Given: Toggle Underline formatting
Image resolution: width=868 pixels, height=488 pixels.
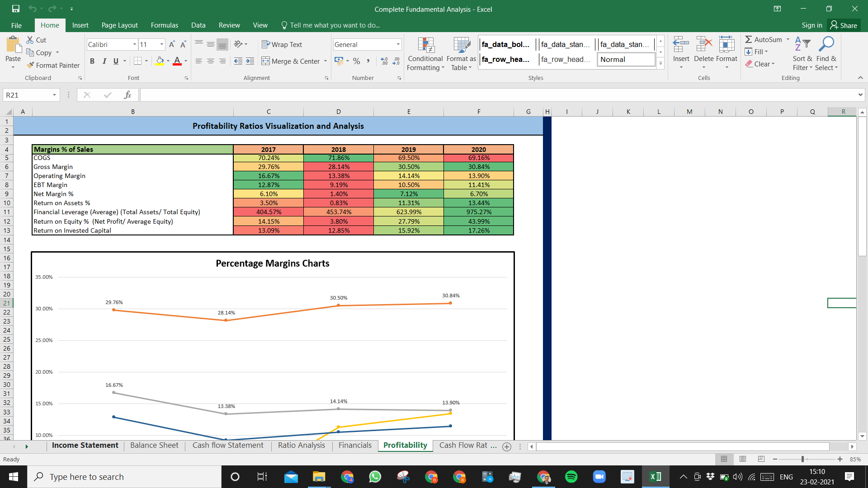Looking at the screenshot, I should pos(116,61).
